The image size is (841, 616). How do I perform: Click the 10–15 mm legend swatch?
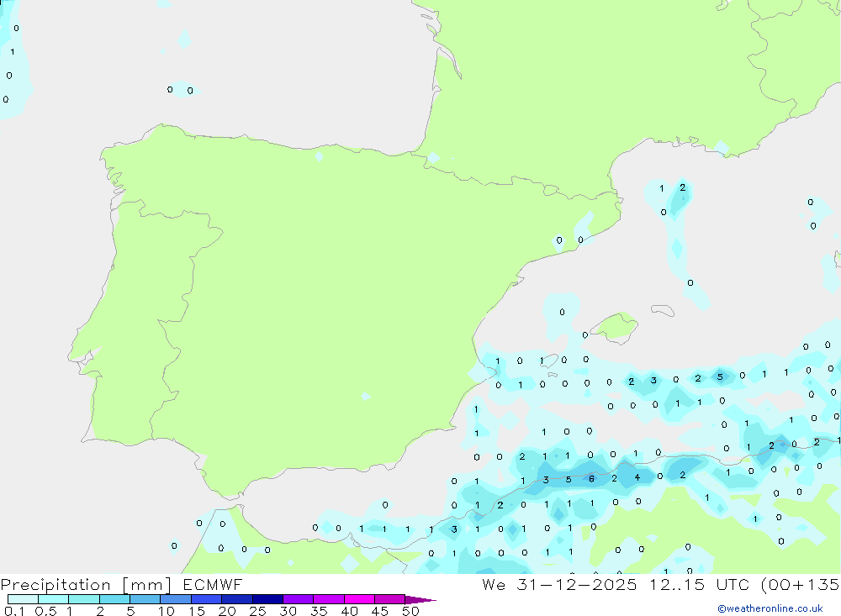(176, 599)
